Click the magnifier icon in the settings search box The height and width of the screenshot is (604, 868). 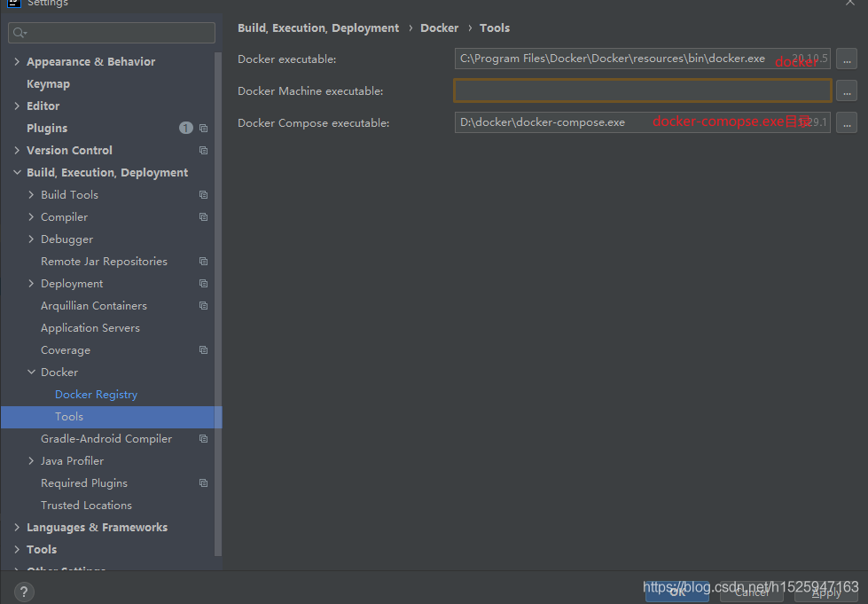tap(18, 32)
